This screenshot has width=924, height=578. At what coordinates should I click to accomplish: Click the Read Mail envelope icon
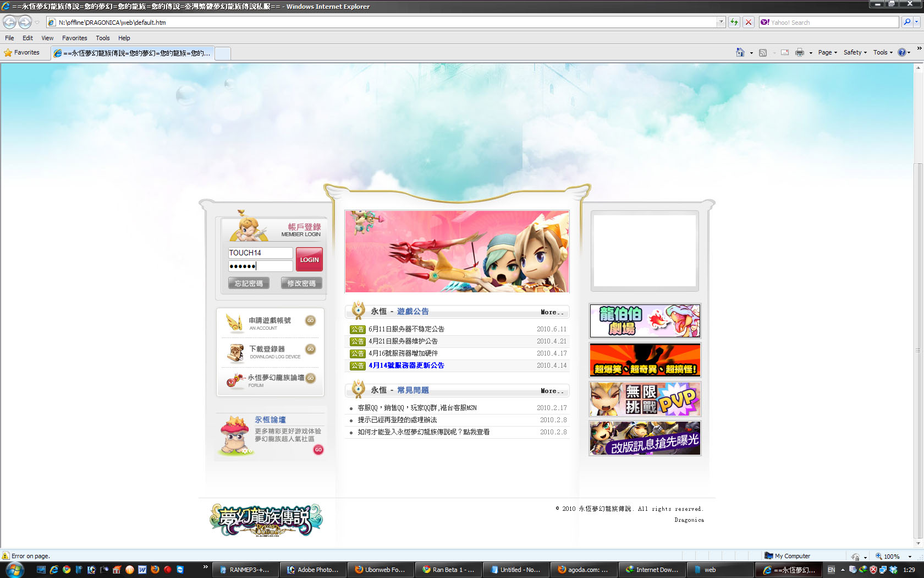click(785, 52)
